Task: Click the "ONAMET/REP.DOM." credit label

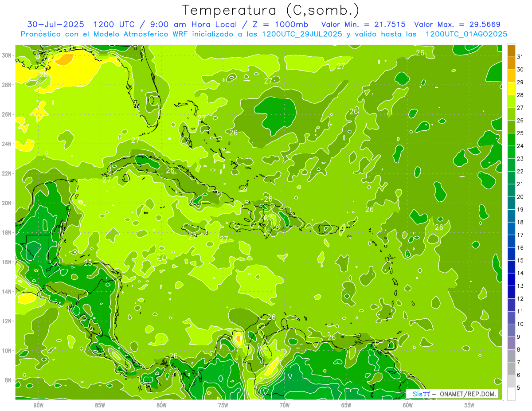Action: pos(468,394)
